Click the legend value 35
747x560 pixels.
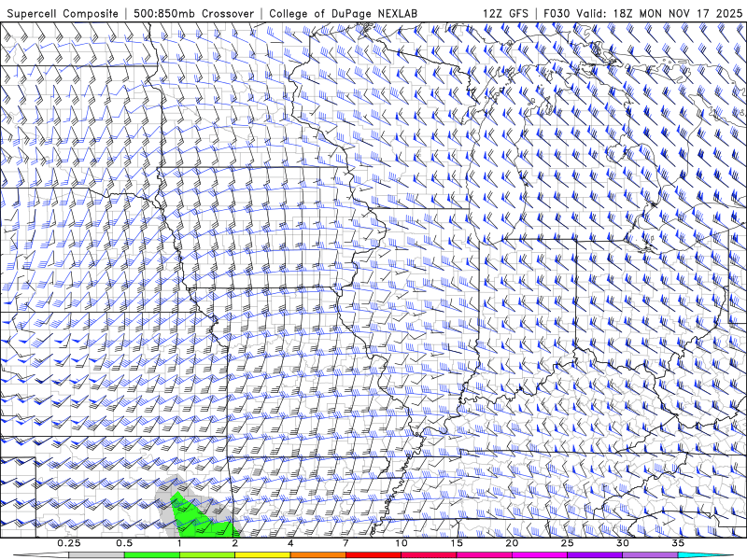pyautogui.click(x=678, y=543)
